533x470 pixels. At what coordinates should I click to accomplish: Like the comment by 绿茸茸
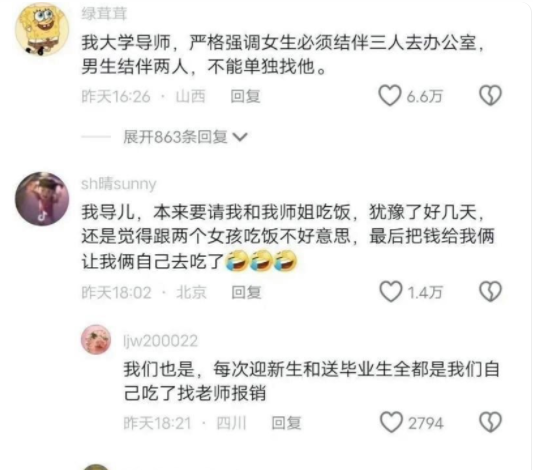tap(390, 95)
